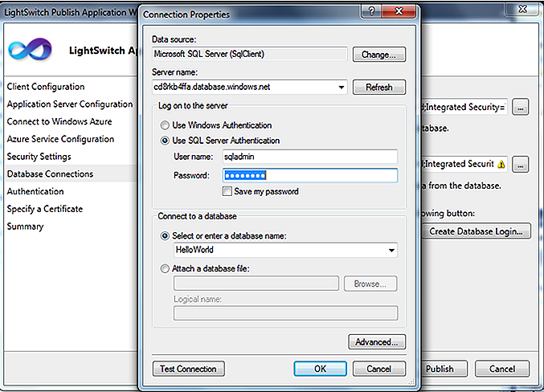Image resolution: width=544 pixels, height=392 pixels.
Task: Open Advanced... connection settings
Action: pyautogui.click(x=377, y=342)
